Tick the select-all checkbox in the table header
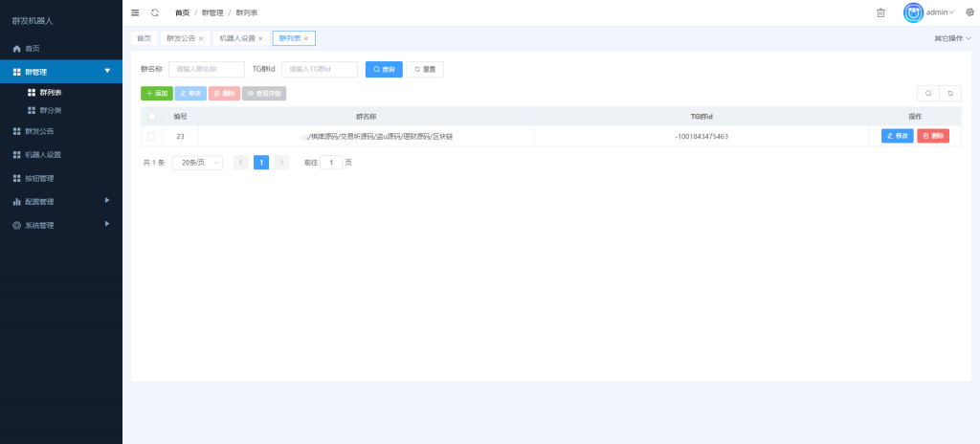The width and height of the screenshot is (980, 444). (152, 117)
